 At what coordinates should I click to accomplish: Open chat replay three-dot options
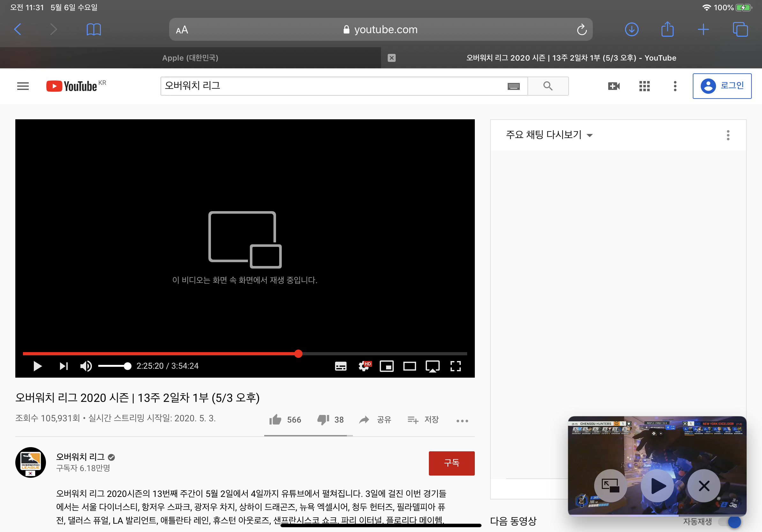coord(728,135)
